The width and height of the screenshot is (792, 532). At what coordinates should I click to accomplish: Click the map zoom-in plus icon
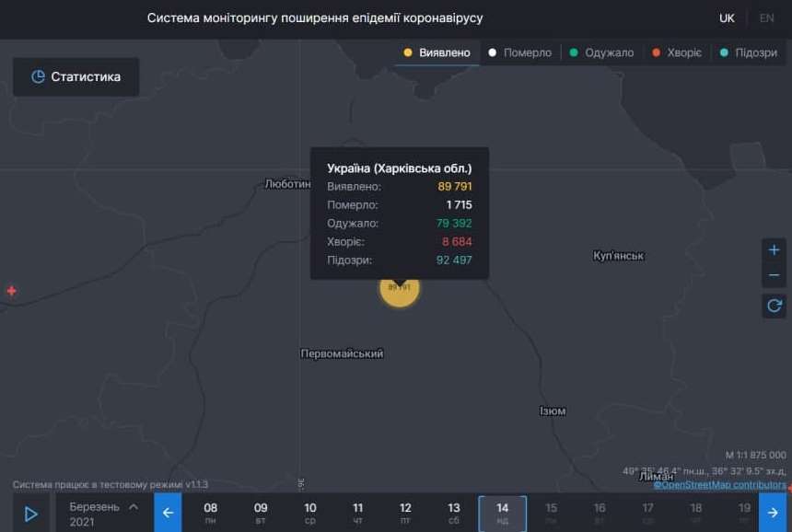point(775,249)
